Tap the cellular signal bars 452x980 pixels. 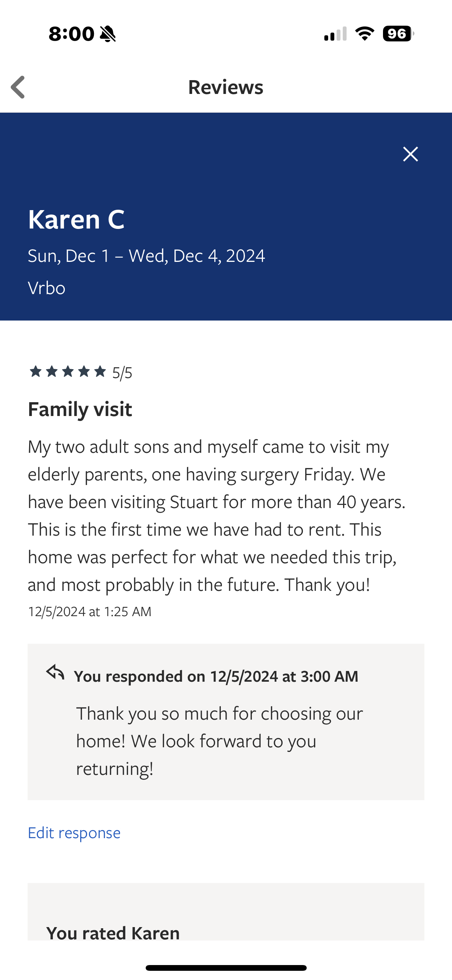335,34
